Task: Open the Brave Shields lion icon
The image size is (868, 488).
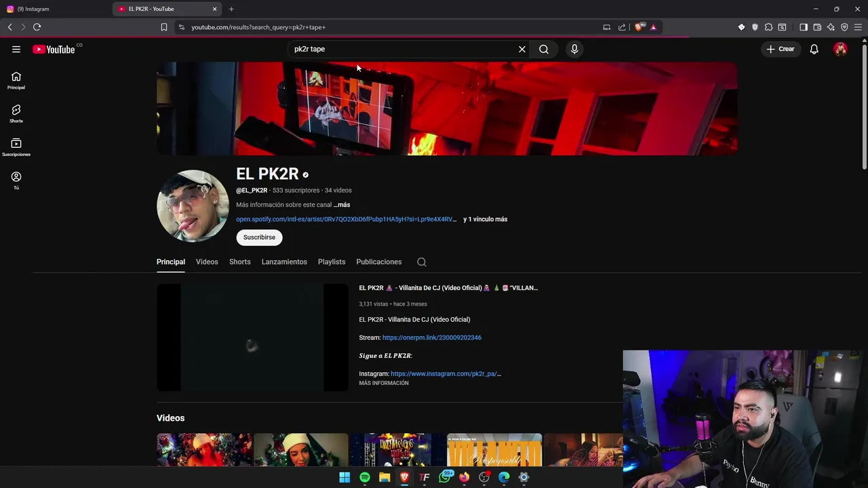Action: (x=639, y=27)
